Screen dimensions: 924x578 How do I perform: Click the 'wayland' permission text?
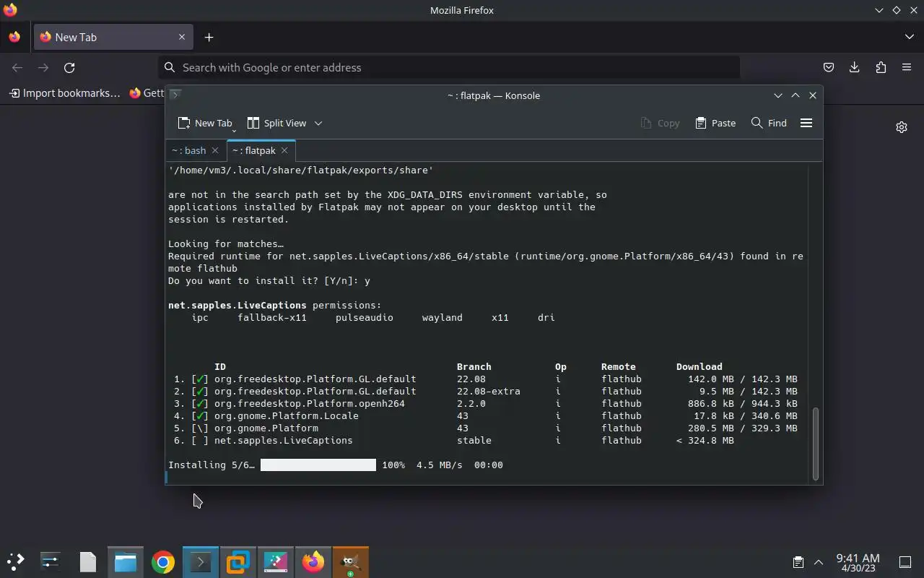coord(442,317)
